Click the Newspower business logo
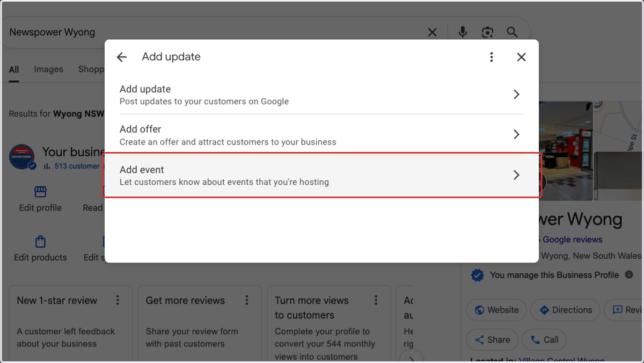Viewport: 644px width, 363px height. [x=22, y=157]
